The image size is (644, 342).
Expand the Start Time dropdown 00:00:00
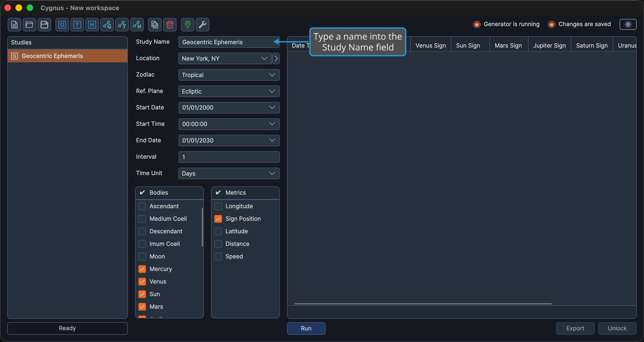(229, 124)
